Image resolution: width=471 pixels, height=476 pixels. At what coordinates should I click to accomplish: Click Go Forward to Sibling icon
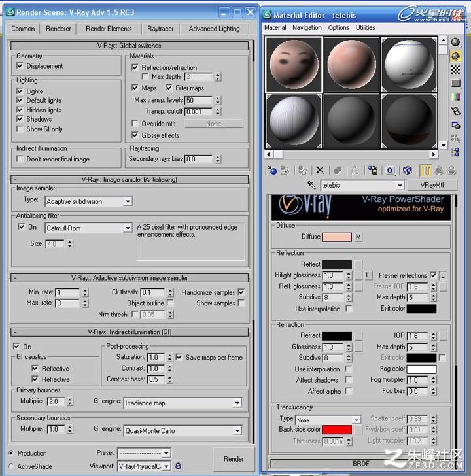pos(452,170)
